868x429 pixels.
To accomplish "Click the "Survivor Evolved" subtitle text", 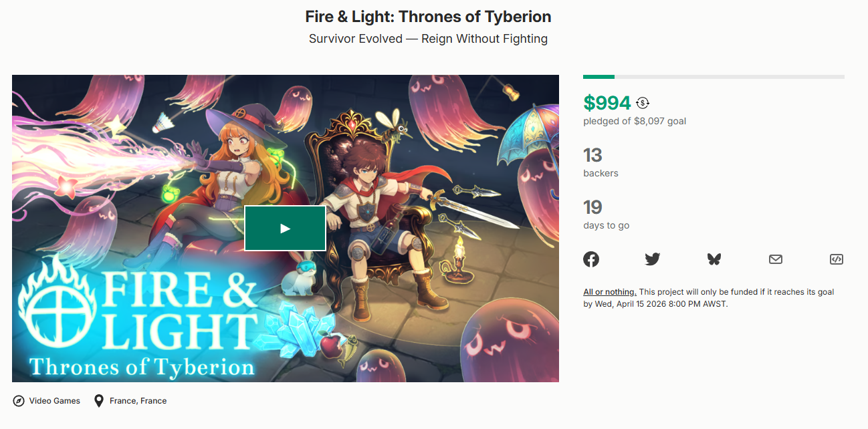I will coord(428,39).
